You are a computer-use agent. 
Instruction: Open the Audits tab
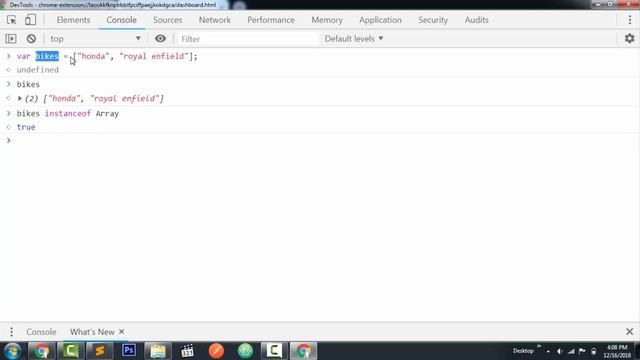tap(476, 20)
